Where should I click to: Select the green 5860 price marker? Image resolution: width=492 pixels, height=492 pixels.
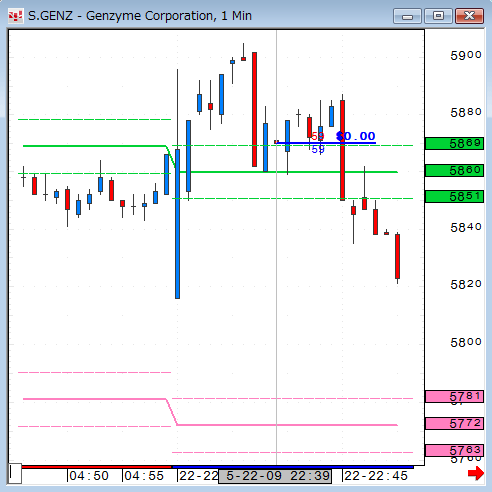click(x=454, y=170)
